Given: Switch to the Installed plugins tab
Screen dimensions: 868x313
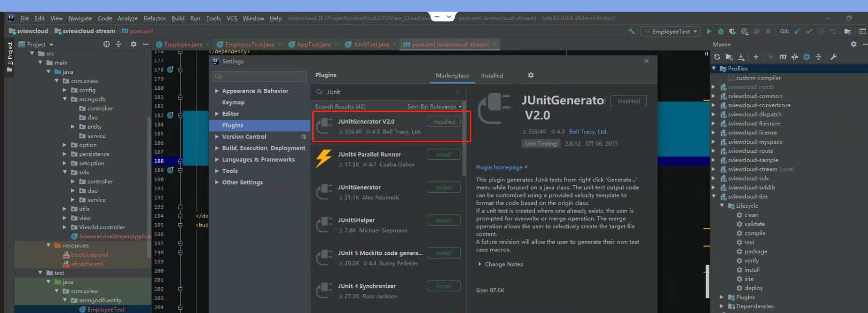Looking at the screenshot, I should click(x=492, y=75).
